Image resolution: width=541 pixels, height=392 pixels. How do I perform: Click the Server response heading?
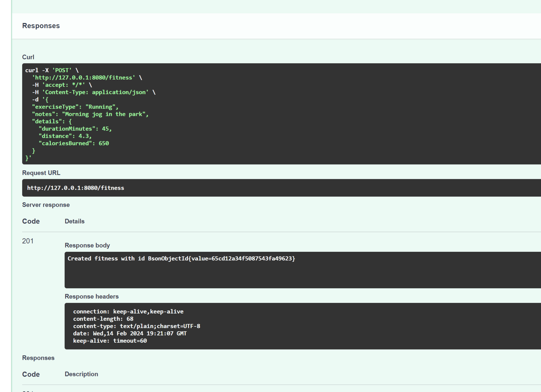coord(46,205)
